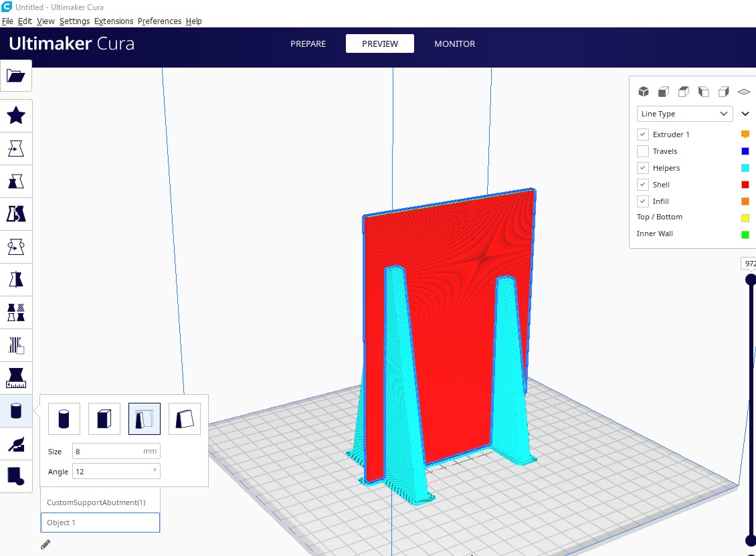Open the Help menu

(x=193, y=21)
